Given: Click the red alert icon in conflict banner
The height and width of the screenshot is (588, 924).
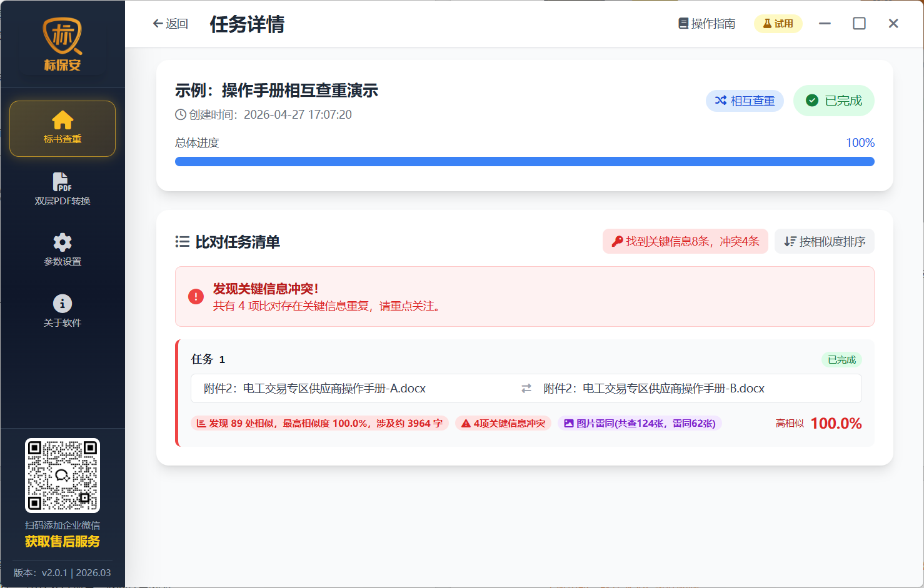Looking at the screenshot, I should pyautogui.click(x=196, y=297).
